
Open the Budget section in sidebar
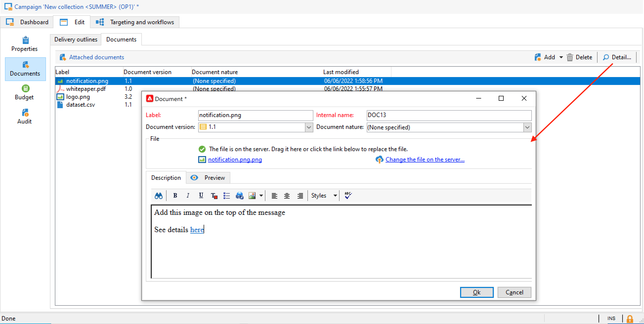[x=24, y=92]
